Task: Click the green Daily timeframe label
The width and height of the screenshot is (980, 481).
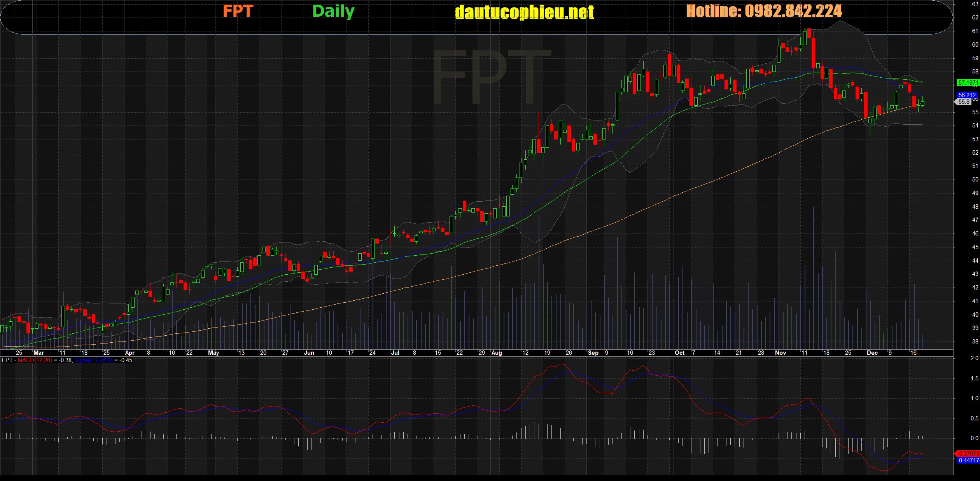Action: tap(333, 11)
